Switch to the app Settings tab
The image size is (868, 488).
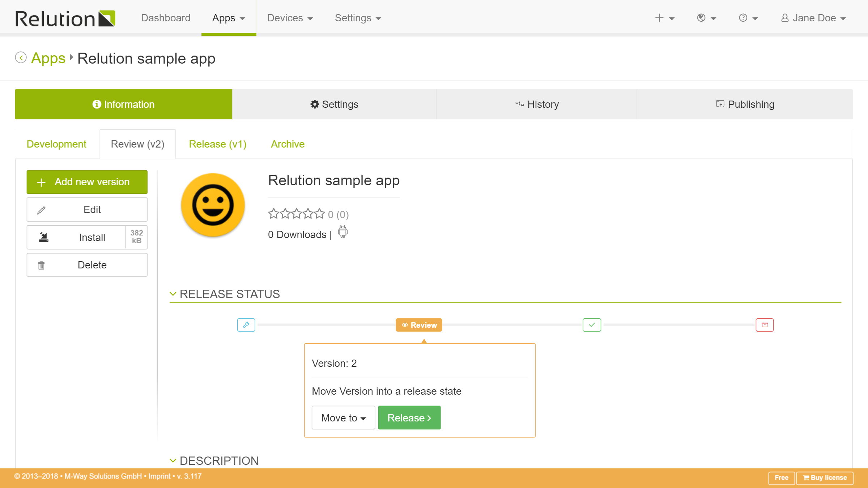click(x=334, y=104)
